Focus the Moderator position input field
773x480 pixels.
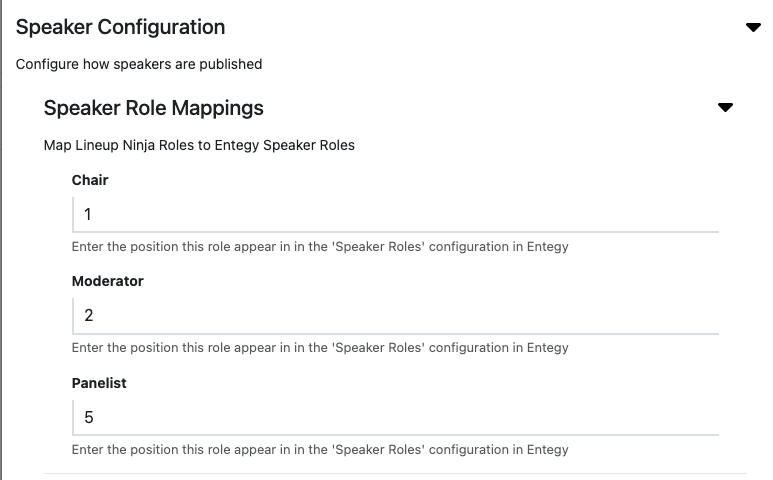[395, 315]
